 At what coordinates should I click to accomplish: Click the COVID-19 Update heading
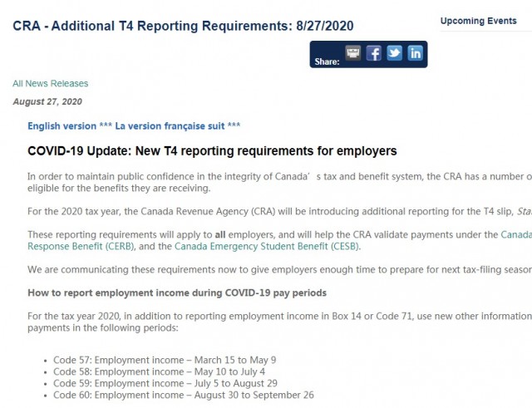point(212,151)
